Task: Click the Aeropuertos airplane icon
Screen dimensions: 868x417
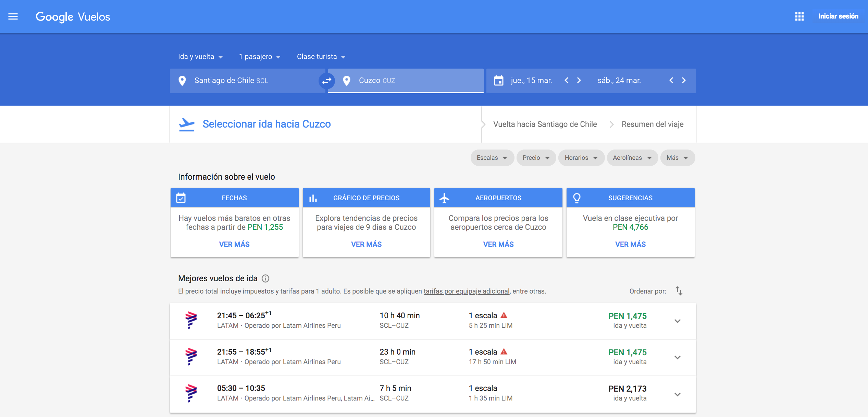Action: tap(444, 198)
